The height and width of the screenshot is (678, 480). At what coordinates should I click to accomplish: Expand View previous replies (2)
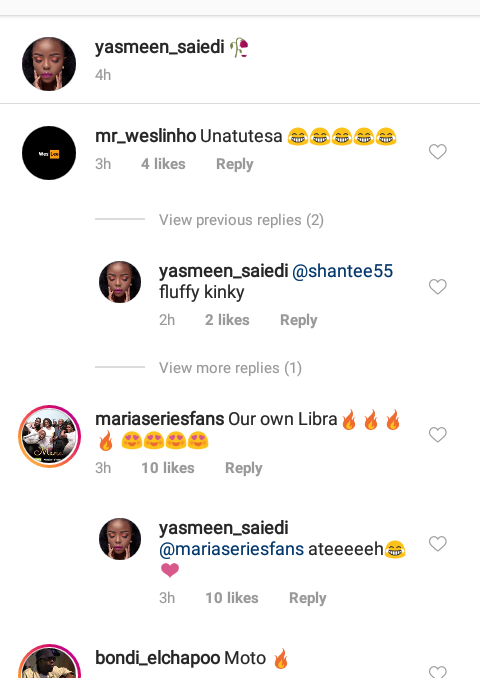241,220
